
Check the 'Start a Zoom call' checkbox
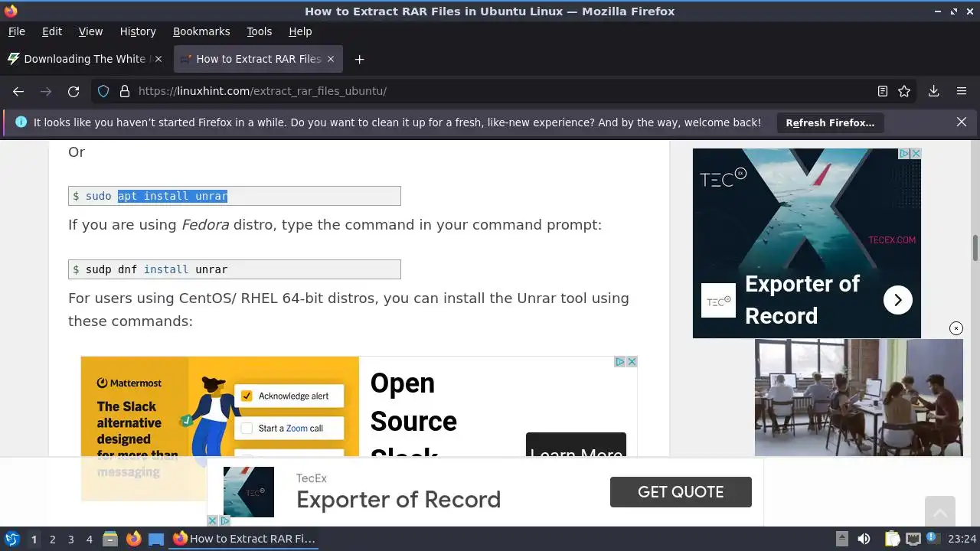247,428
